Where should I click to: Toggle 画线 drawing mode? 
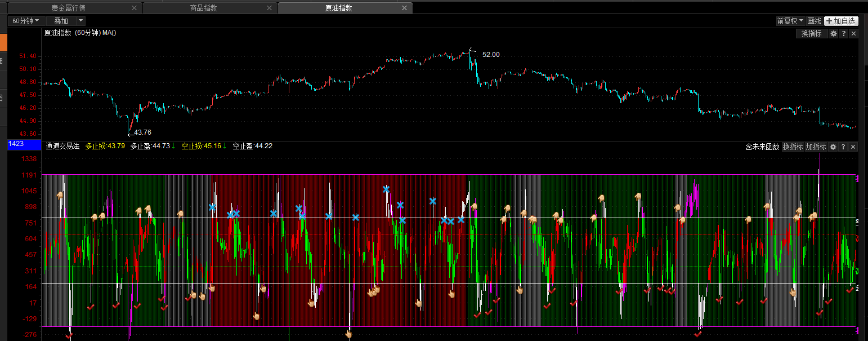tap(814, 21)
